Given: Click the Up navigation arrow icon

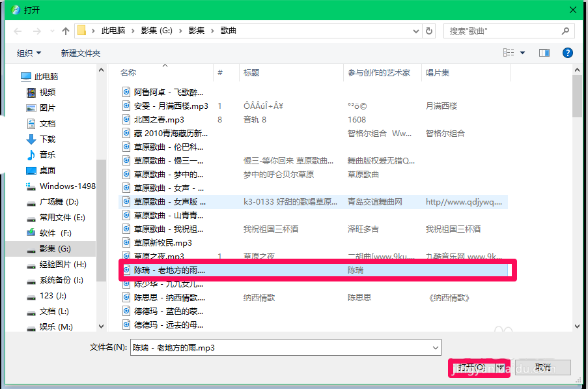Looking at the screenshot, I should tap(65, 30).
